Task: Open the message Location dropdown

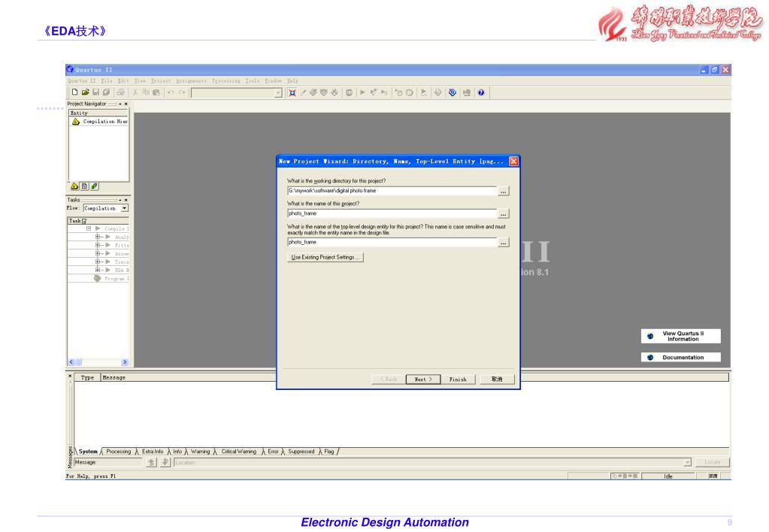Action: click(x=687, y=462)
